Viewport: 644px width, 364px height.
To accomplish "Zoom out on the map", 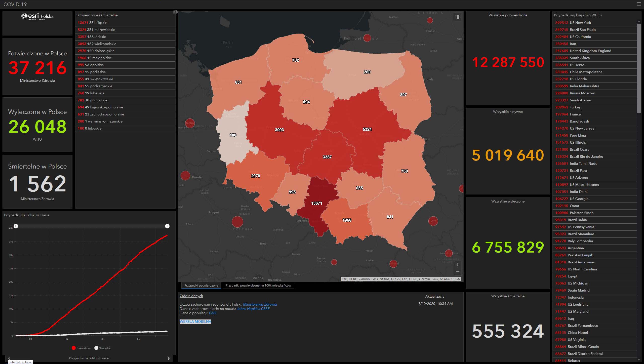I will coord(458,272).
